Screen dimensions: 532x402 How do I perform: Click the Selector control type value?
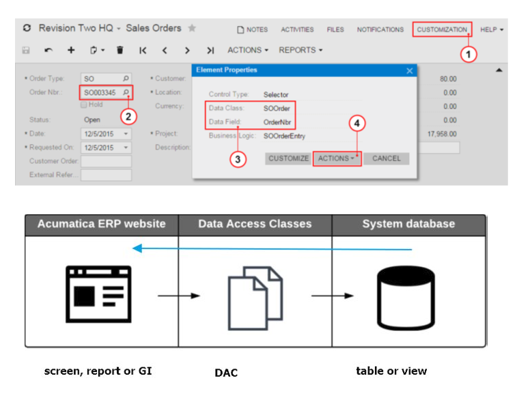[276, 95]
